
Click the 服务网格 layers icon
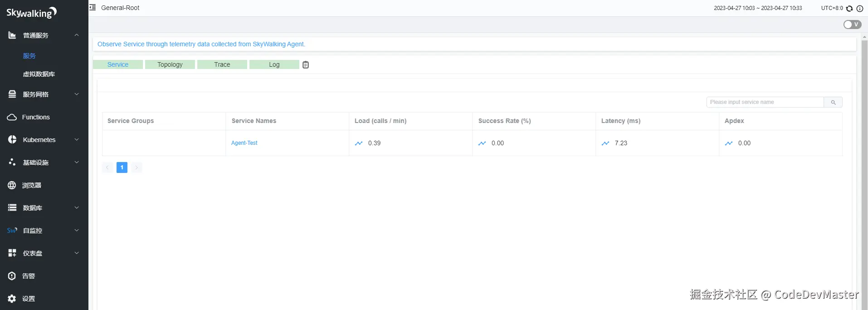[12, 94]
